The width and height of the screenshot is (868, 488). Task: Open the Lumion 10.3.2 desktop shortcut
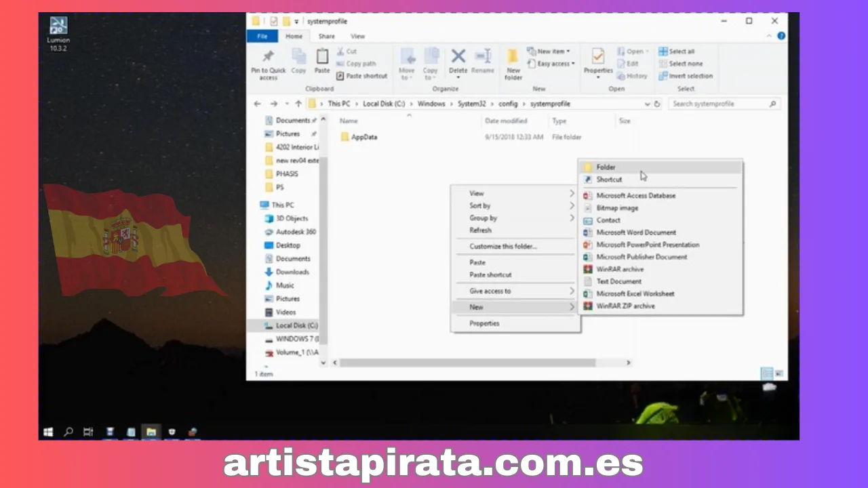(59, 34)
